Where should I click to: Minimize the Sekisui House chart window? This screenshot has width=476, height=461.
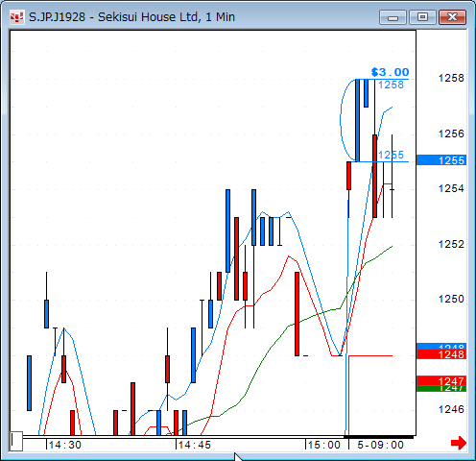click(x=393, y=17)
